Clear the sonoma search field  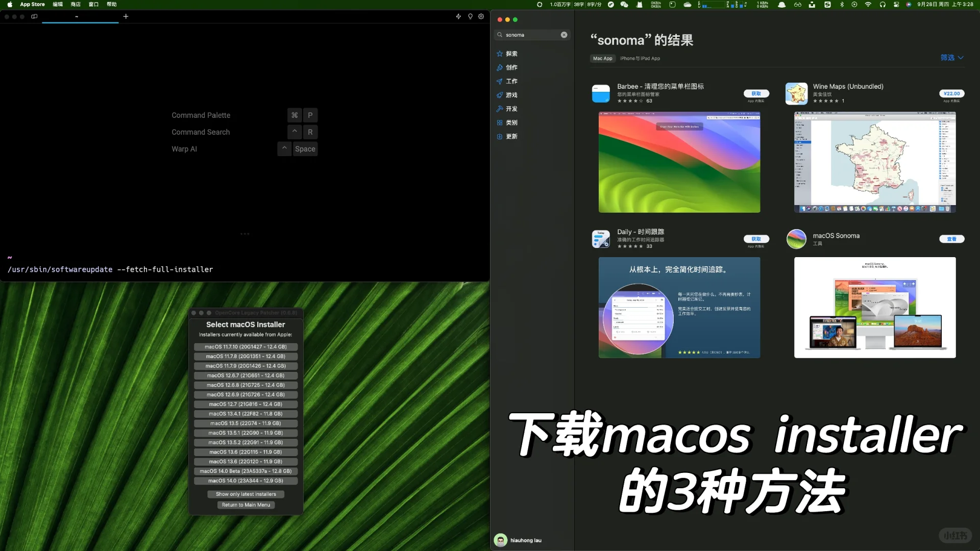point(563,35)
